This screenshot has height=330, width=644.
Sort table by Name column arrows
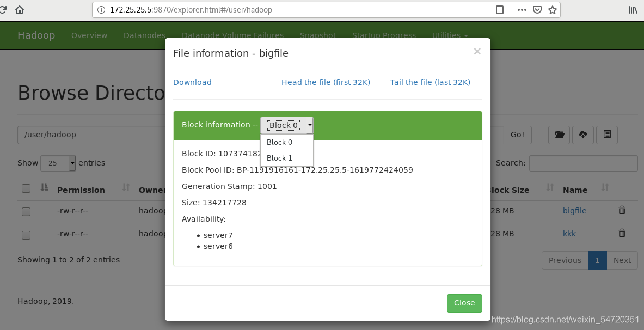pos(605,187)
